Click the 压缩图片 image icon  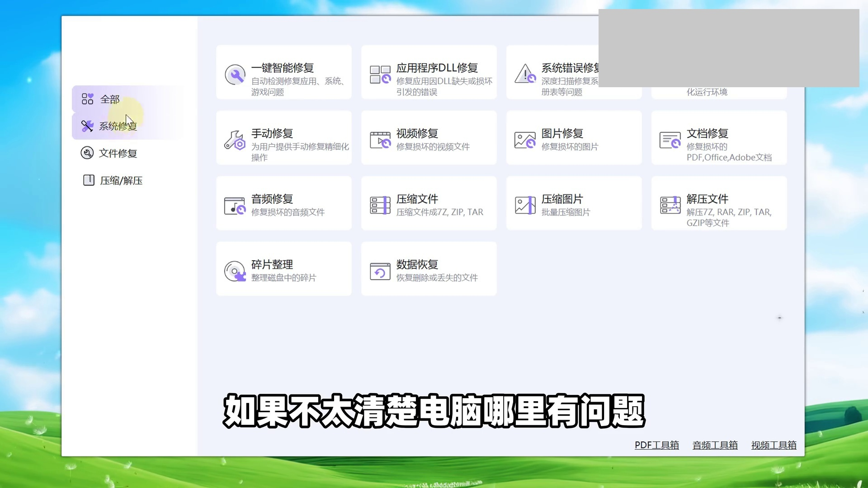tap(525, 206)
